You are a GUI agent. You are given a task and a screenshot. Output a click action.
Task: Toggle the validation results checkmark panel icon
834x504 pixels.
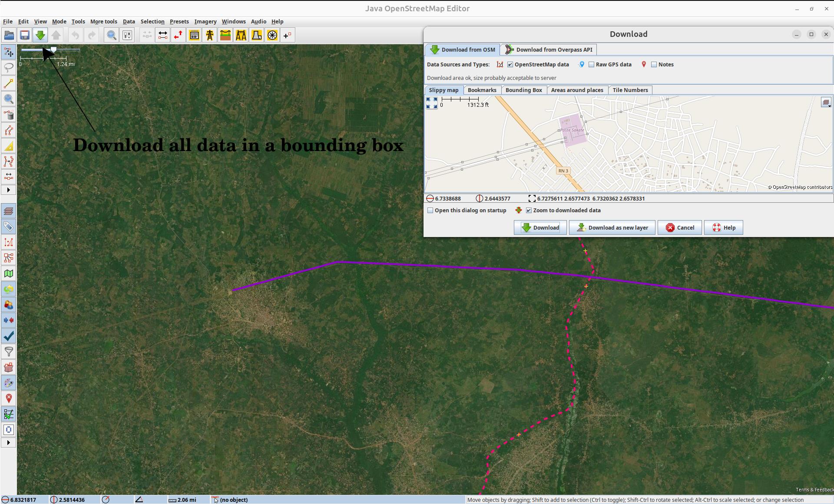tap(9, 336)
